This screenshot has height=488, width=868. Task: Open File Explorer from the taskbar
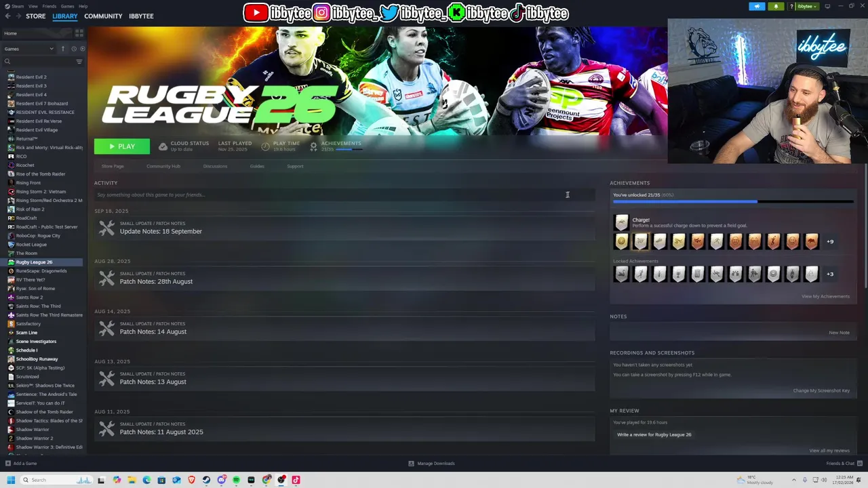pos(132,480)
